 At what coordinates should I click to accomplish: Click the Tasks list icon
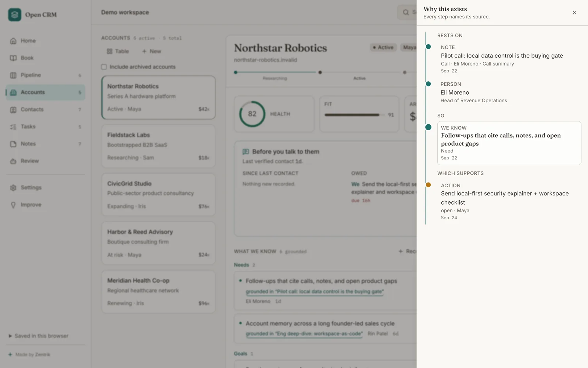click(x=13, y=127)
